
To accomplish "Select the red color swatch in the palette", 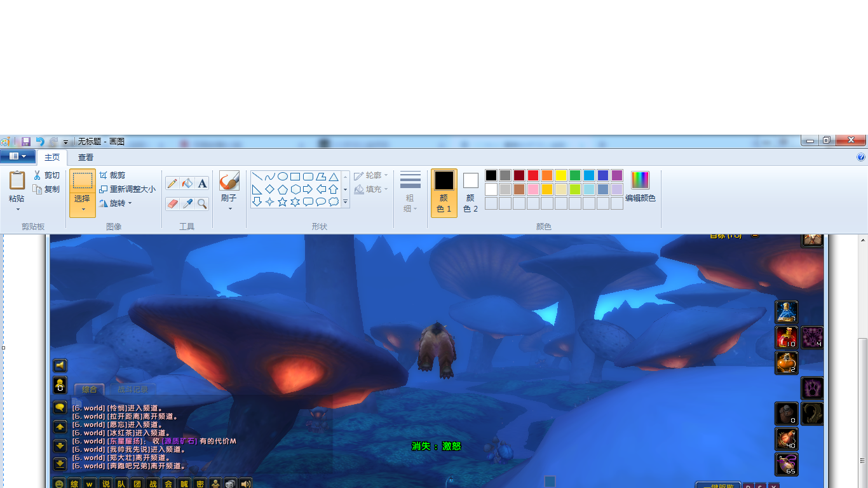I will (533, 176).
